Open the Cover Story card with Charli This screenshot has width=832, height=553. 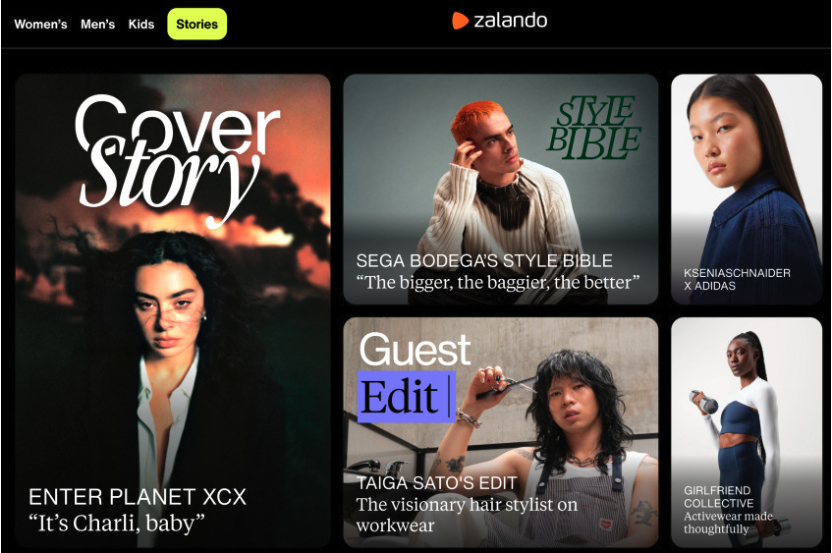pyautogui.click(x=172, y=310)
